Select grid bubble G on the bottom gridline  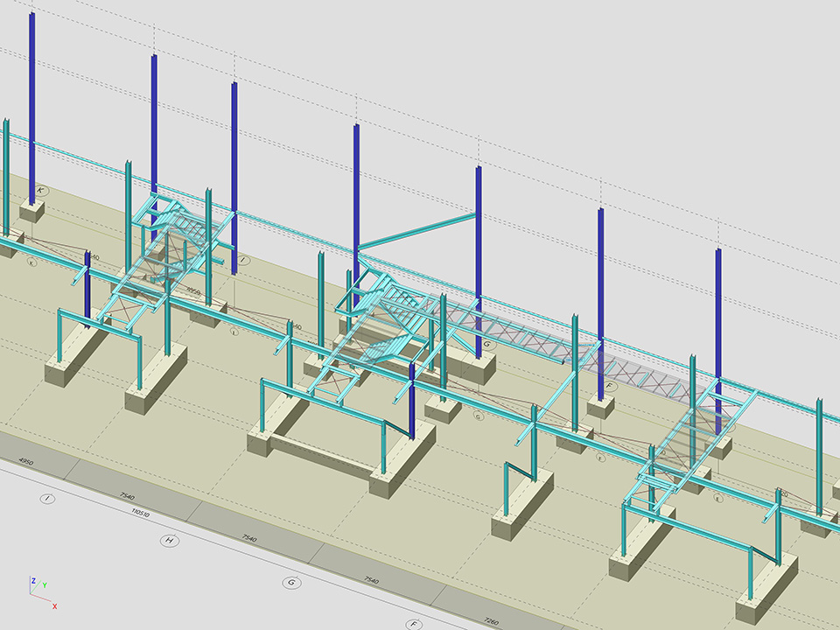click(291, 582)
